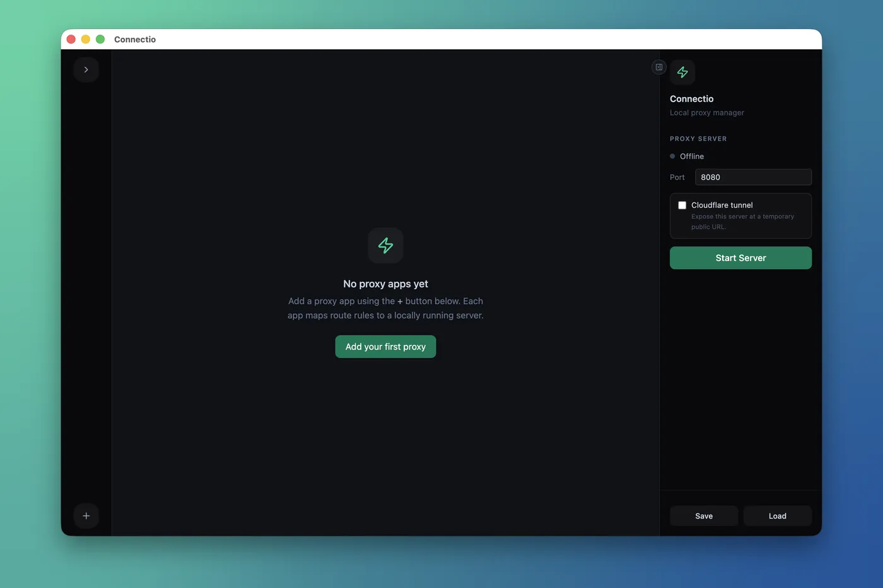The width and height of the screenshot is (883, 588).
Task: Click the No proxy apps yet heading
Action: (x=385, y=284)
